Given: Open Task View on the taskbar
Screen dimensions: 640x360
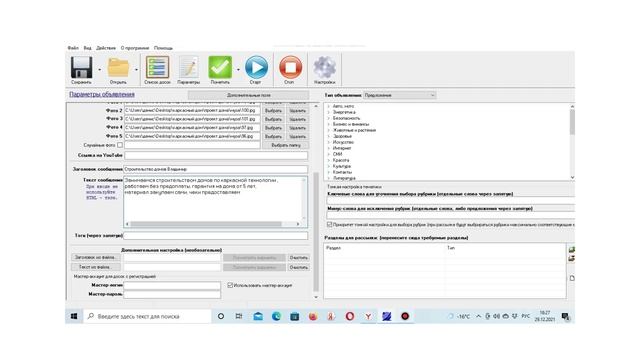Looking at the screenshot, I should tap(239, 316).
